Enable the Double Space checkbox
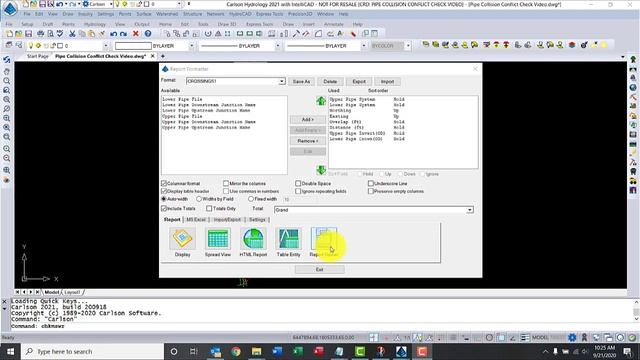Viewport: 640px width, 360px height. coord(298,184)
